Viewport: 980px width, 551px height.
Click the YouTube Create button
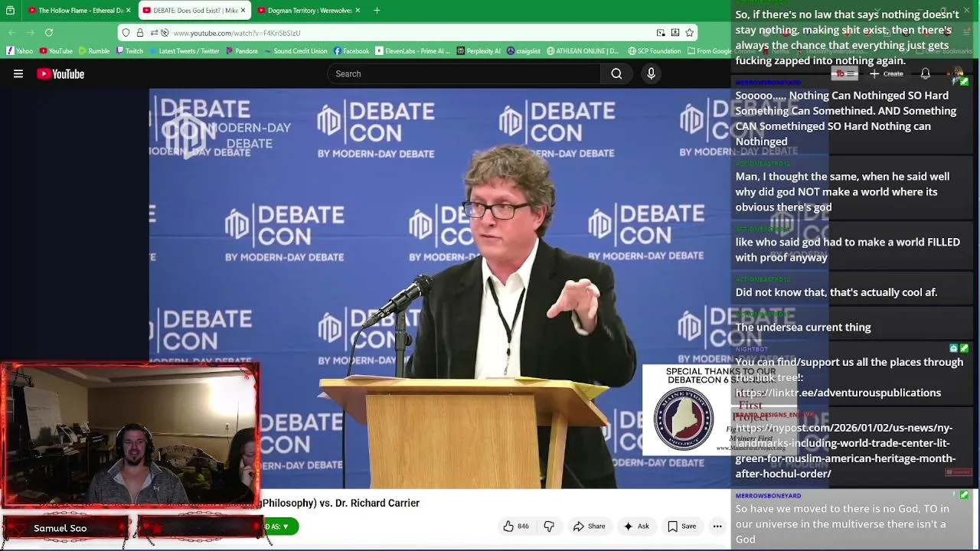coord(887,74)
